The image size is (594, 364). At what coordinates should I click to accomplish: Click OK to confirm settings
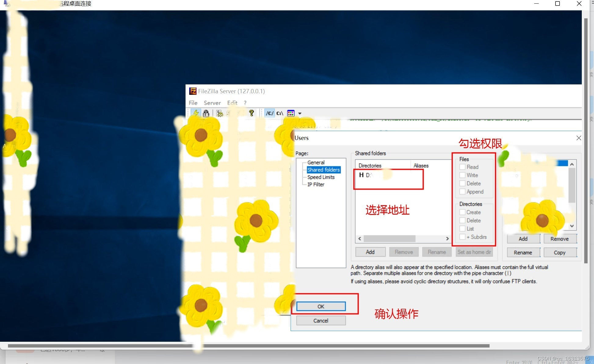tap(321, 306)
